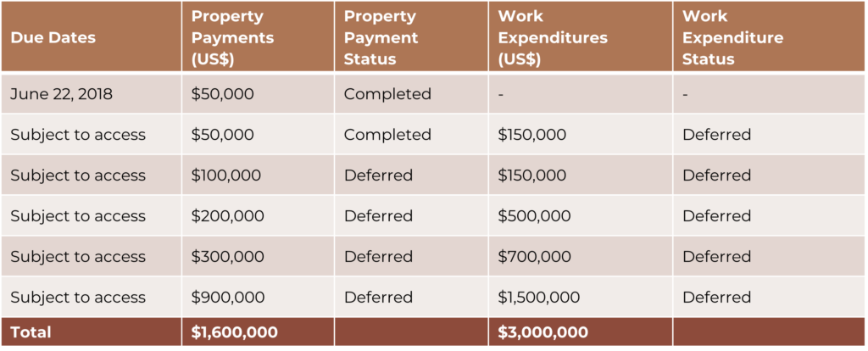Screen dimensions: 868x351
Task: Click the $700,000 work expenditure cell
Action: 534,257
